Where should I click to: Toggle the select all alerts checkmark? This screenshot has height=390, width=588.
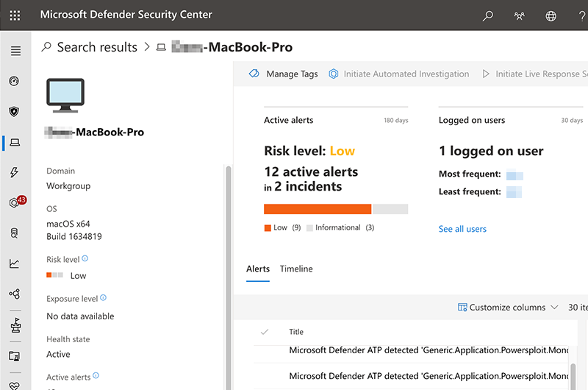coord(265,332)
